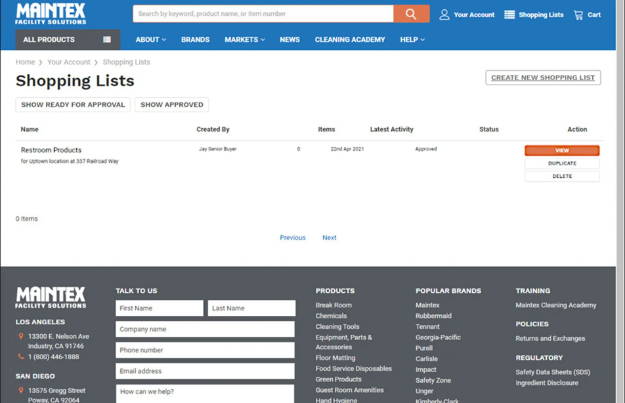Screen dimensions: 625x403
Task: Click the First Name field
Action: 159,308
